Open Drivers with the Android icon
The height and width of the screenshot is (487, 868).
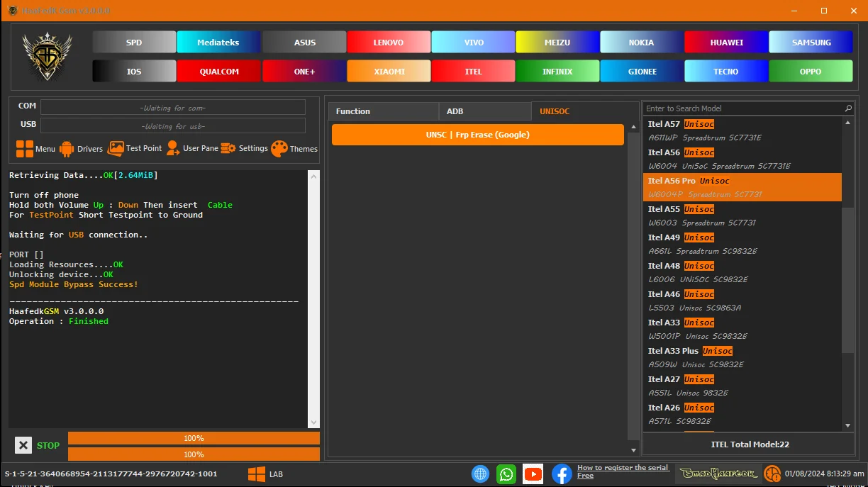pyautogui.click(x=67, y=149)
